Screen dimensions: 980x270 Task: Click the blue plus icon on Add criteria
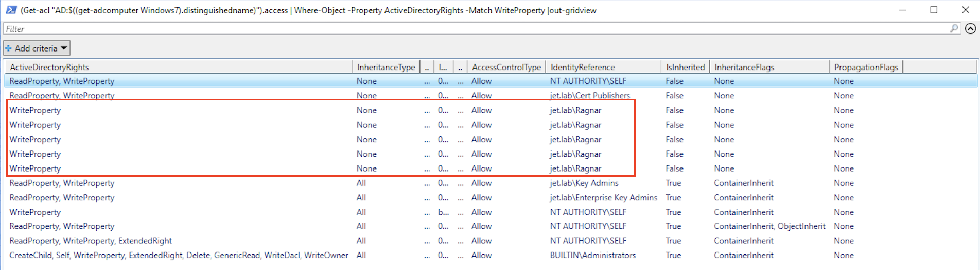[x=9, y=48]
